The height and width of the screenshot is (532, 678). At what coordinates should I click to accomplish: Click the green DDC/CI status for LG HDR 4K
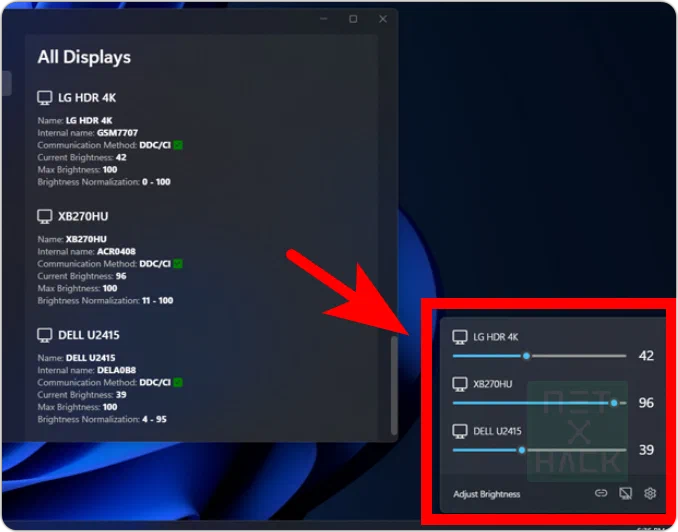coord(178,145)
